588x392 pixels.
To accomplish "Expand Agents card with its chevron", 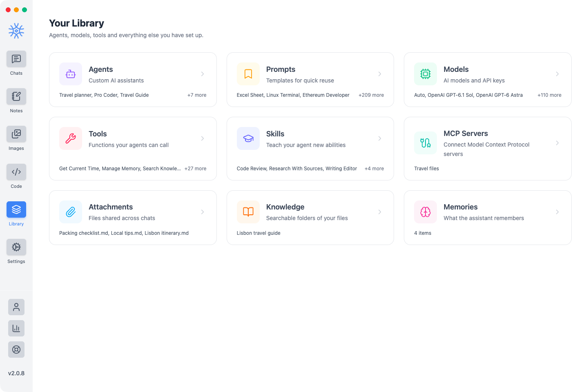I will [x=203, y=74].
